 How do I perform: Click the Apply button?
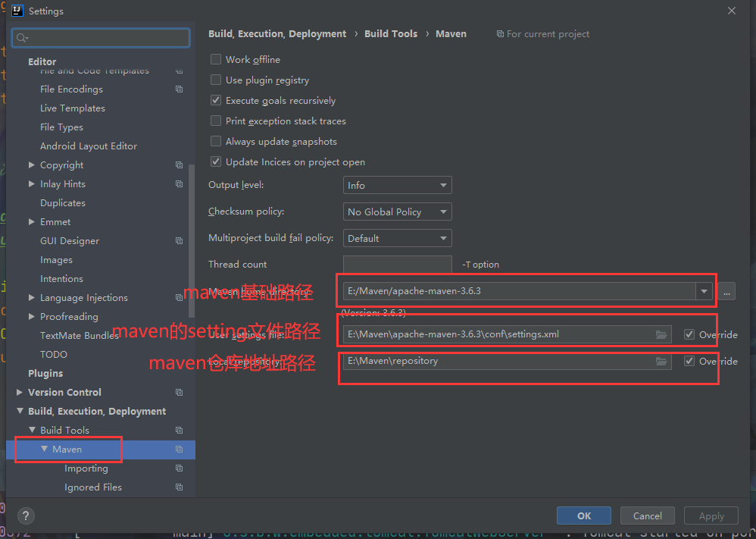711,515
